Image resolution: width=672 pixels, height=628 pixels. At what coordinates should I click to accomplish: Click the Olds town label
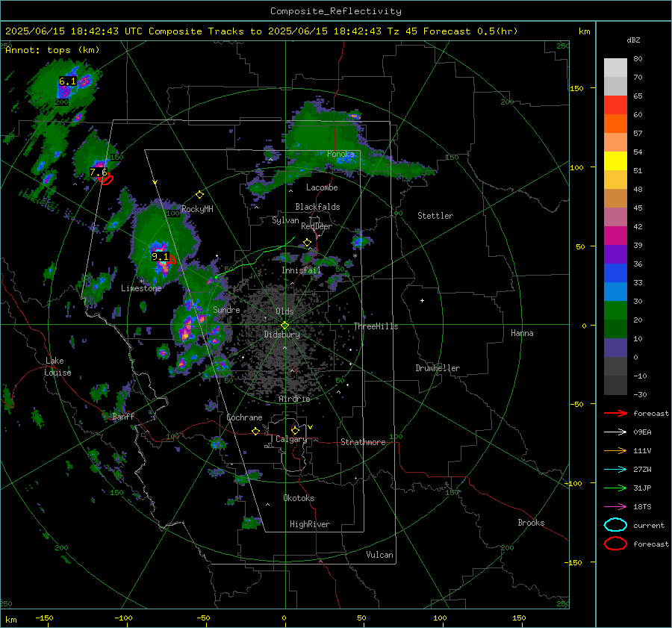(x=284, y=311)
